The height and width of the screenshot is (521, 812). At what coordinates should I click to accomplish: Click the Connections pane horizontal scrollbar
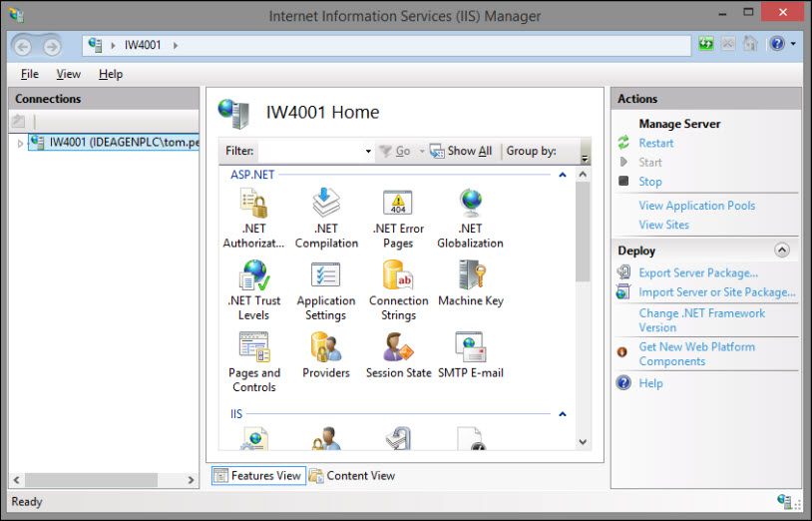[104, 480]
